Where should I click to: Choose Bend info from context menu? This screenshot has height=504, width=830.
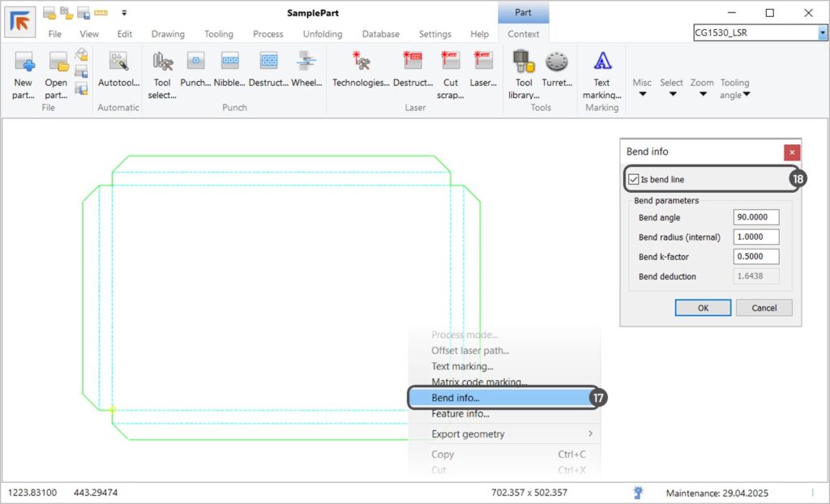456,398
